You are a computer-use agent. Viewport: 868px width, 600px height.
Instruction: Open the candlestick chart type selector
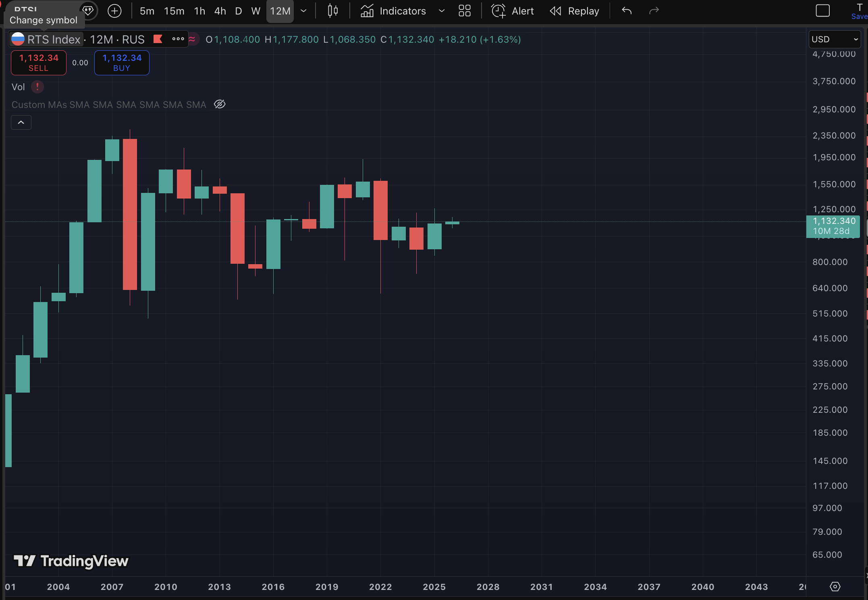(x=332, y=11)
